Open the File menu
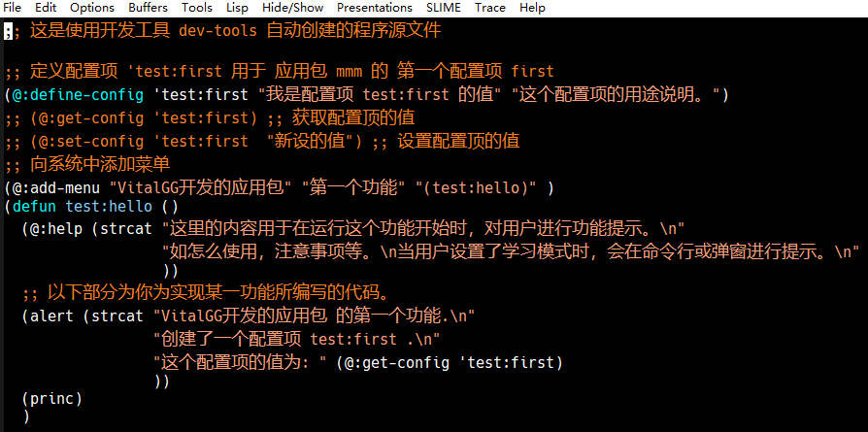This screenshot has width=868, height=432. 13,8
